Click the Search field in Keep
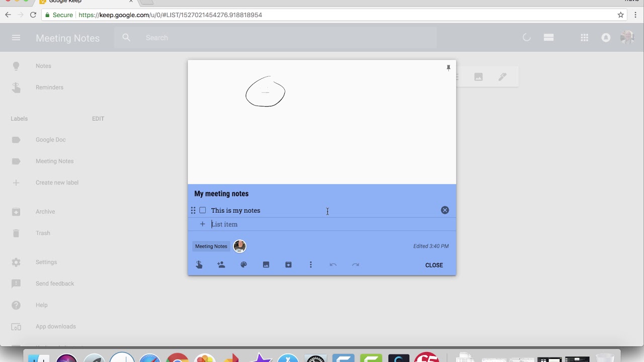The width and height of the screenshot is (644, 362). coord(275,38)
